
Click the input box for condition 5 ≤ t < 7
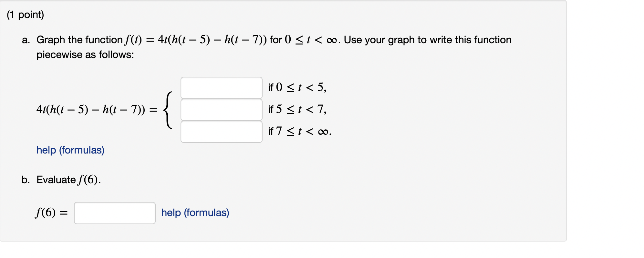(222, 110)
